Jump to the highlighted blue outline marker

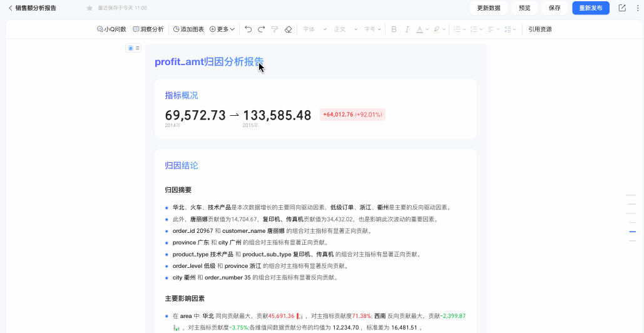pos(633,232)
